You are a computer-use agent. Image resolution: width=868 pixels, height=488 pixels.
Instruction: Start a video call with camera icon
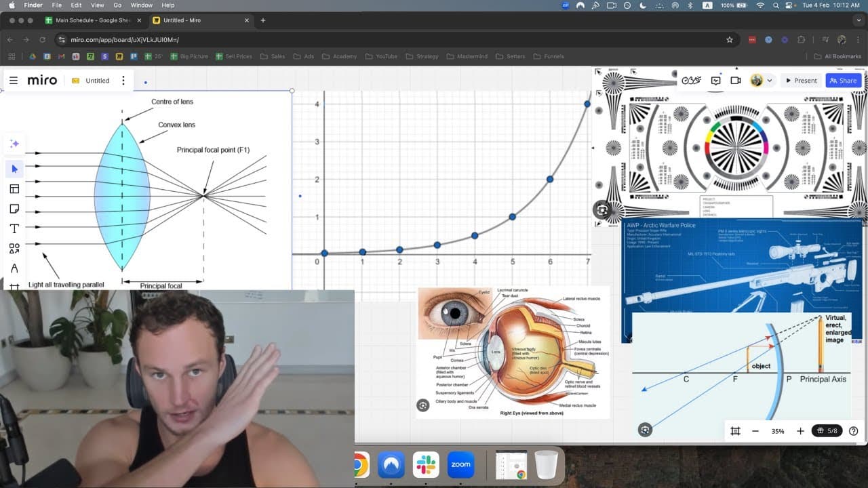pos(736,80)
